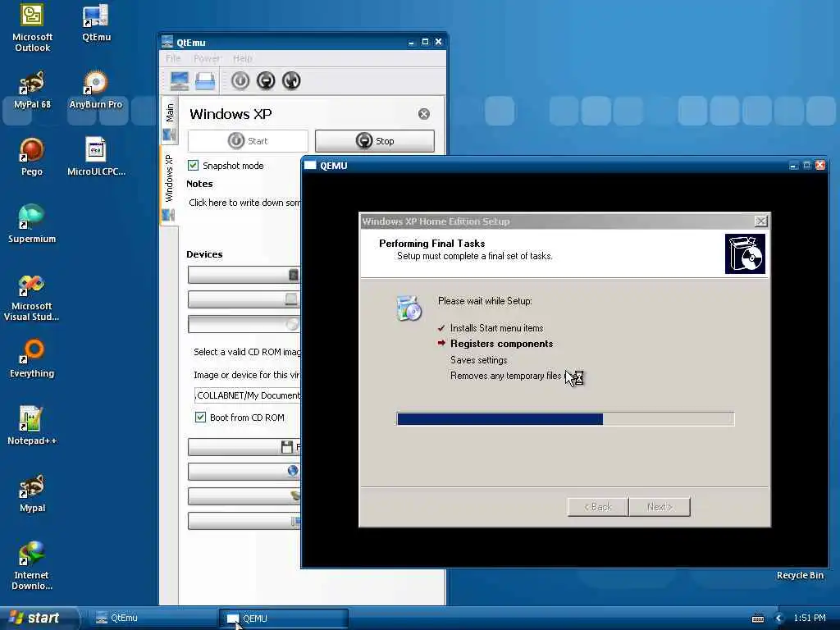
Task: Expand the floppy disk device section bar
Action: point(244,447)
